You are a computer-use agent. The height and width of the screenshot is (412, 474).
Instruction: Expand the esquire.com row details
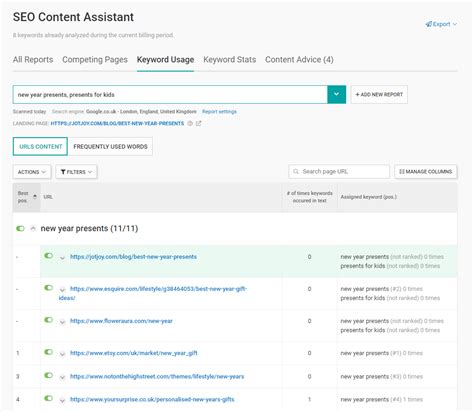[62, 290]
